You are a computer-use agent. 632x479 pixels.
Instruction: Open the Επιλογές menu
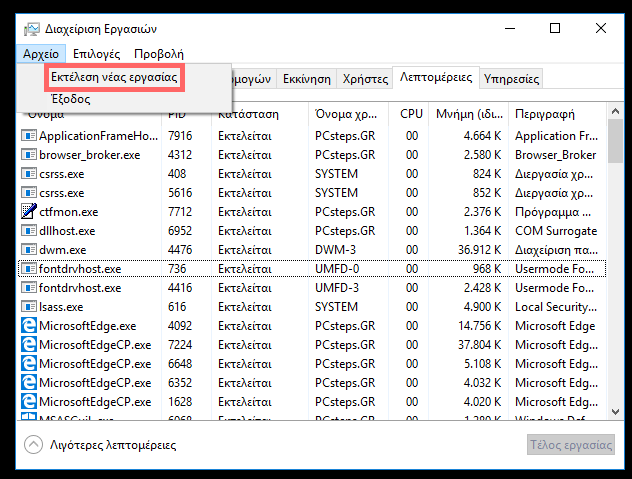(x=97, y=54)
